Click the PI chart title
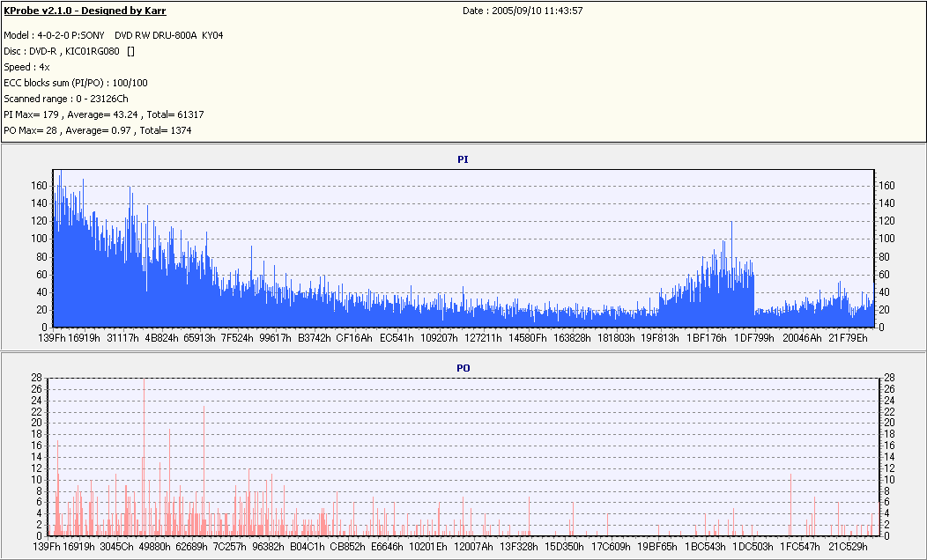This screenshot has height=560, width=927. point(463,159)
